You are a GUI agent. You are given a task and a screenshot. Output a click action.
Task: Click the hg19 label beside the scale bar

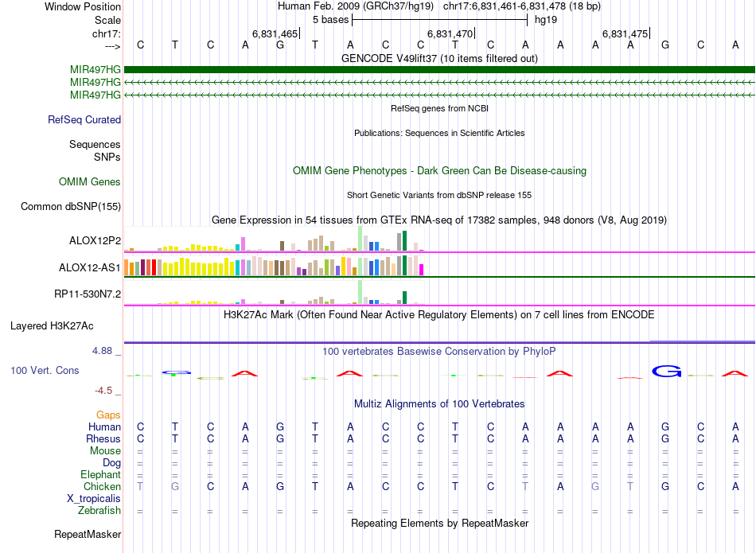click(x=546, y=20)
